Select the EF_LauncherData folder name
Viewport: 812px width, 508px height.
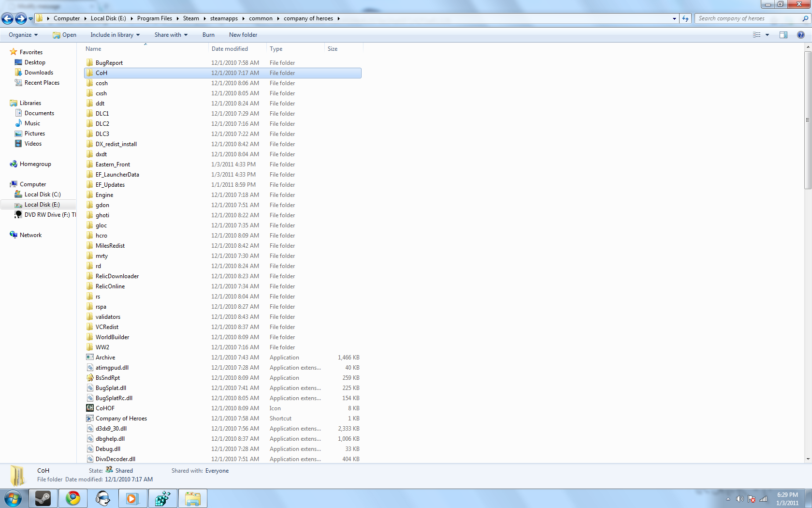[117, 175]
